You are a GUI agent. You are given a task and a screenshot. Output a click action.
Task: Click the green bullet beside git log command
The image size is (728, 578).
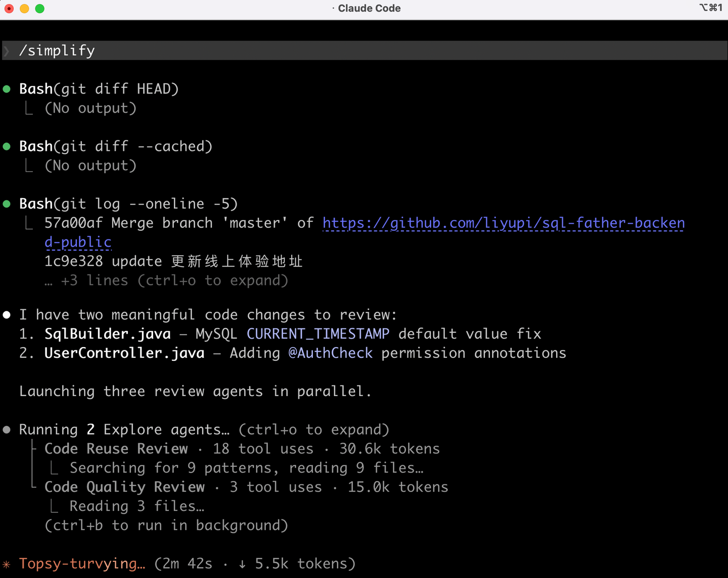coord(7,204)
